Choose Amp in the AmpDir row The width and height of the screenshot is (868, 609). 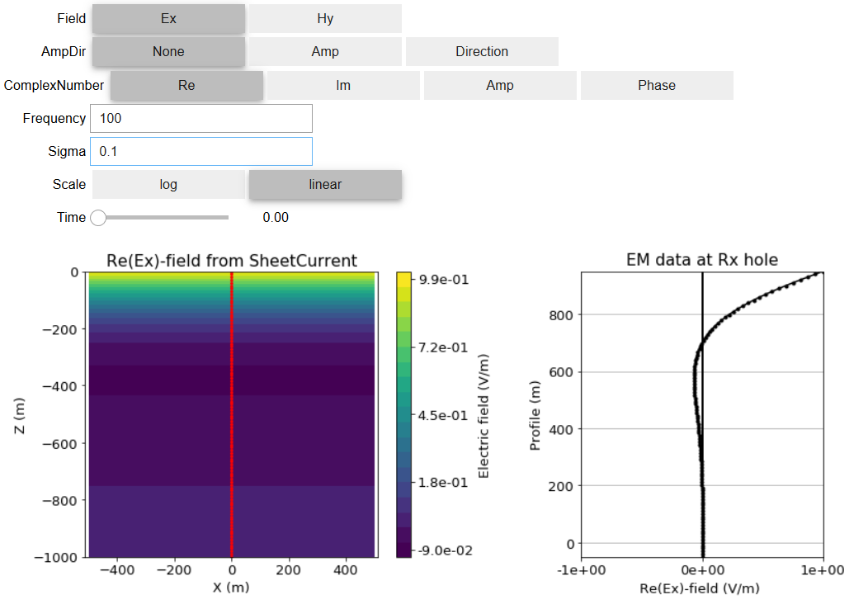point(325,51)
